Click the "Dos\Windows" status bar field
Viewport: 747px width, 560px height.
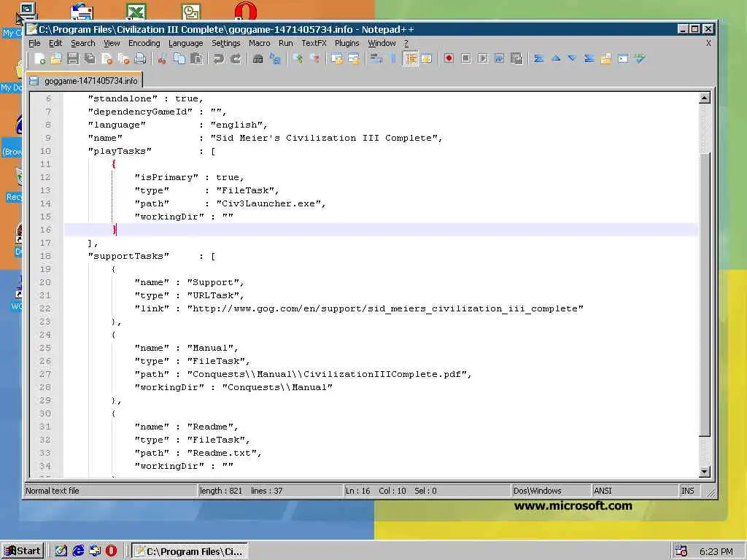tap(550, 491)
